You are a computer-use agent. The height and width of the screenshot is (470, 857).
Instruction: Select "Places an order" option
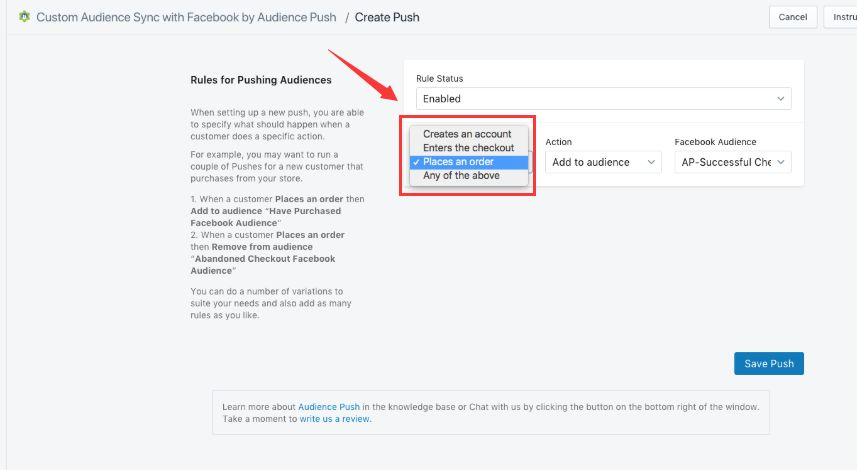click(x=468, y=162)
